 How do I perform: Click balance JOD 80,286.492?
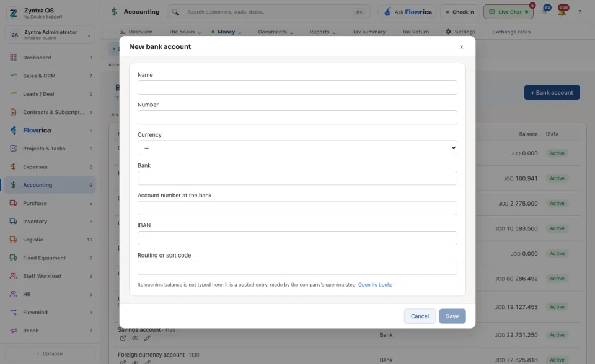(x=516, y=279)
